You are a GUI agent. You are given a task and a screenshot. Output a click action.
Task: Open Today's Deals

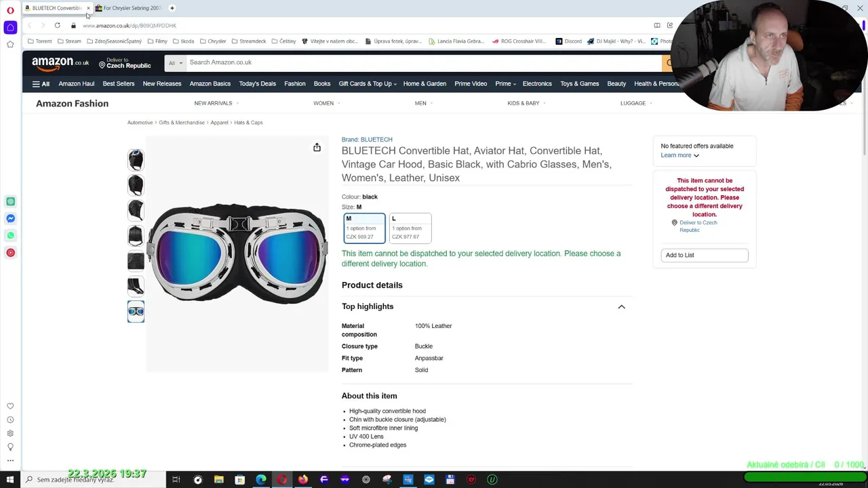257,83
